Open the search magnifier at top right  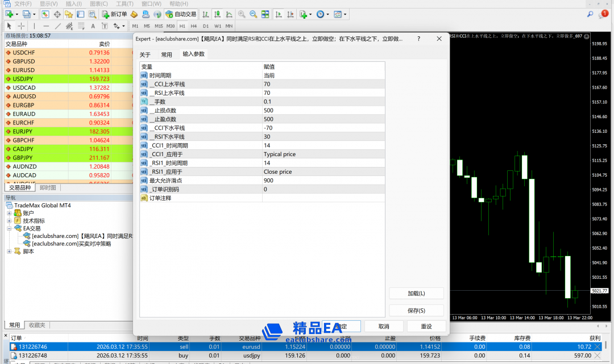click(x=590, y=14)
